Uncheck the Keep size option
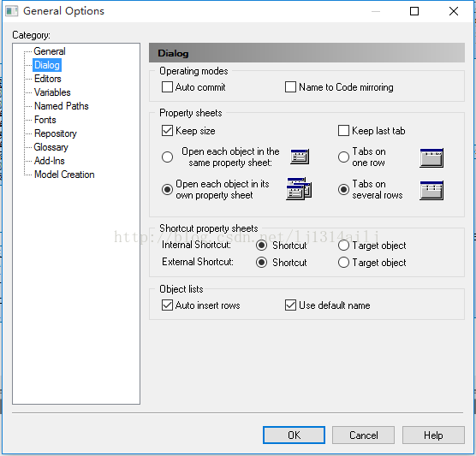The image size is (476, 456). (x=167, y=130)
